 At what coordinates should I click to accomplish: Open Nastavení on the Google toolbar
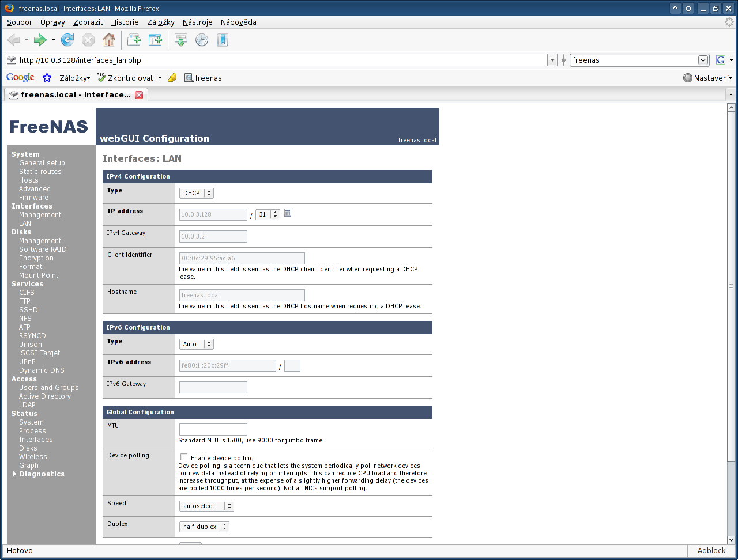coord(707,78)
